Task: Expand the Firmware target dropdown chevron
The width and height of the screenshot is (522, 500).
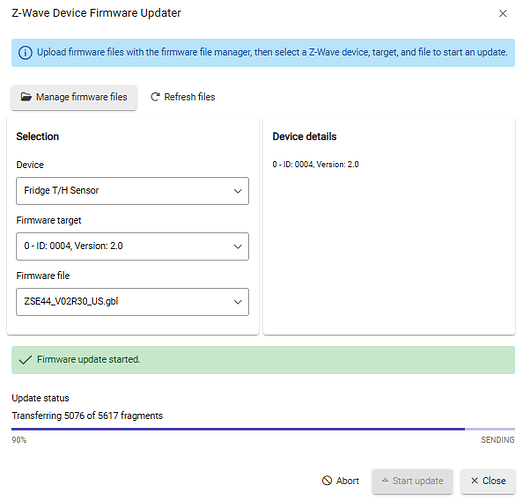Action: click(x=238, y=246)
